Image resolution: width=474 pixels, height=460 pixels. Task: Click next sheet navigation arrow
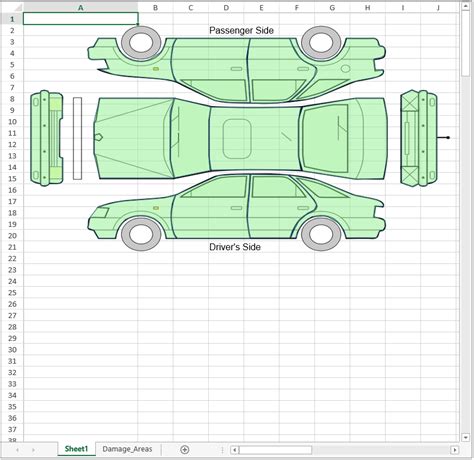point(33,450)
